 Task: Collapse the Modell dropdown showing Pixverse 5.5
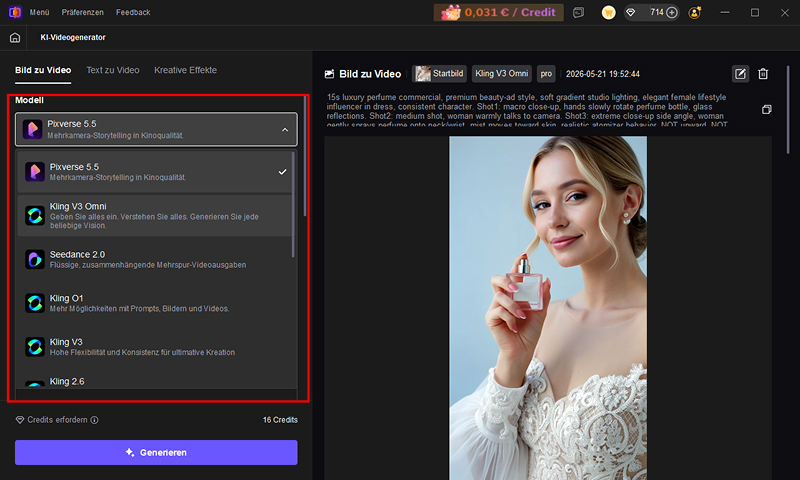156,130
